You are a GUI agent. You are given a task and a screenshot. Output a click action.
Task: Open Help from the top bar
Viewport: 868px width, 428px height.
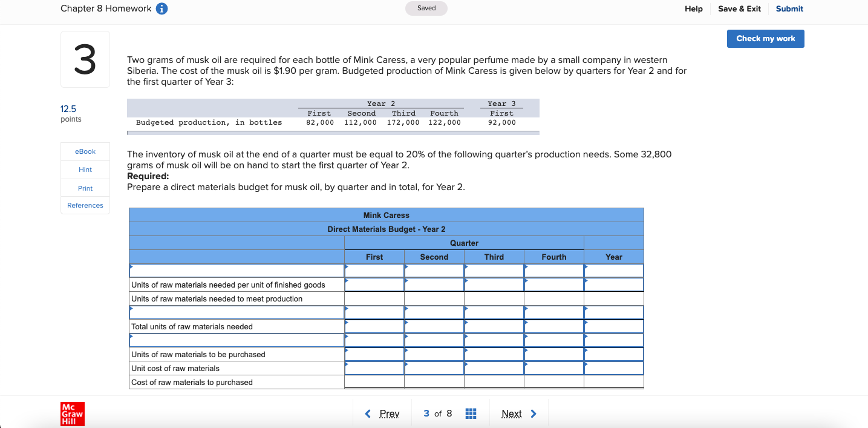pyautogui.click(x=694, y=8)
